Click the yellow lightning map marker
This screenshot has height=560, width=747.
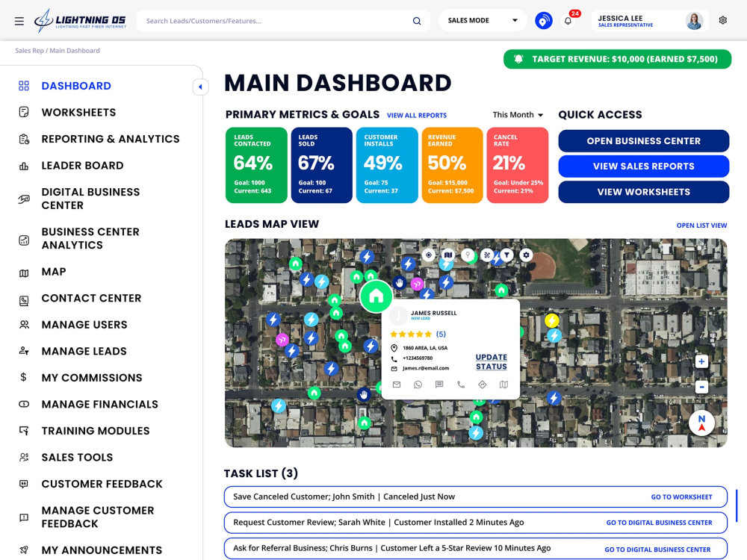[x=552, y=320]
